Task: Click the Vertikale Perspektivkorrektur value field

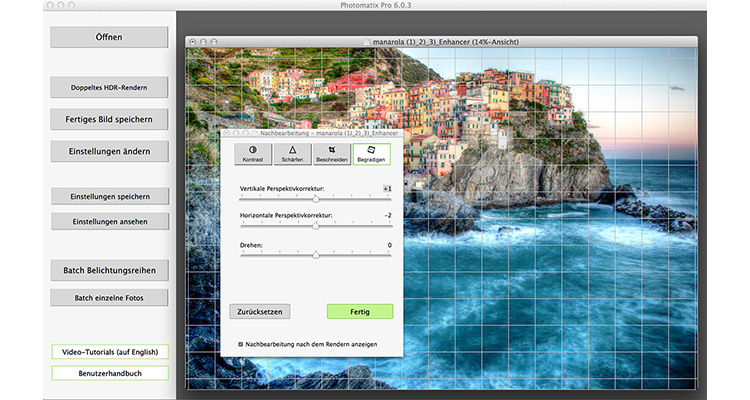Action: pyautogui.click(x=386, y=188)
